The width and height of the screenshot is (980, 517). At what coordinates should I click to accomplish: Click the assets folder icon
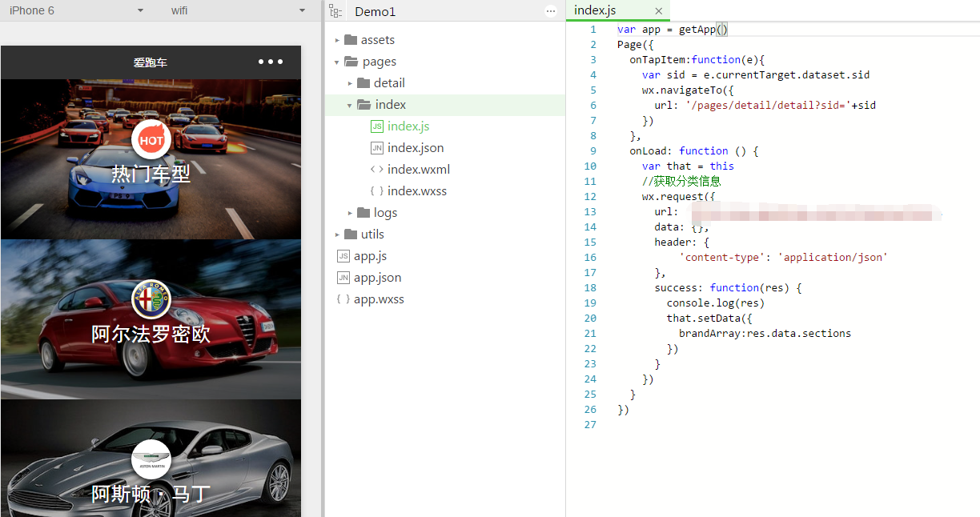click(351, 40)
